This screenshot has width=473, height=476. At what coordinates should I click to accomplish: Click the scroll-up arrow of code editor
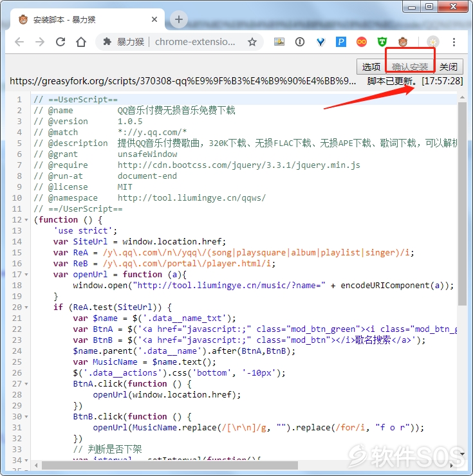coord(462,97)
